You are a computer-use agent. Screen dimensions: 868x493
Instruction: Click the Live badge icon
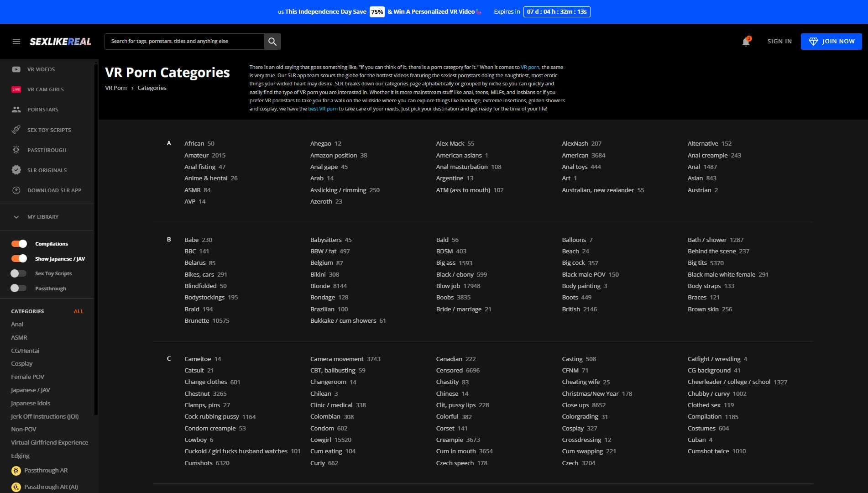coord(16,89)
